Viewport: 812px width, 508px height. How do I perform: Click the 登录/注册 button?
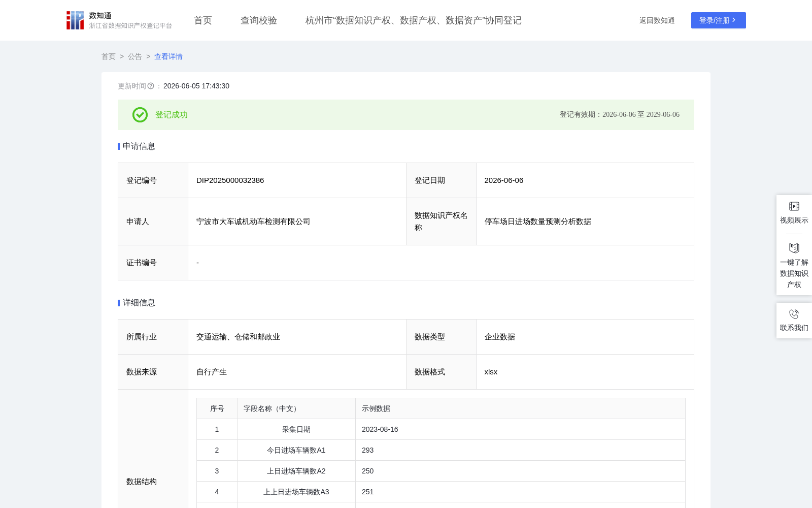[x=719, y=20]
